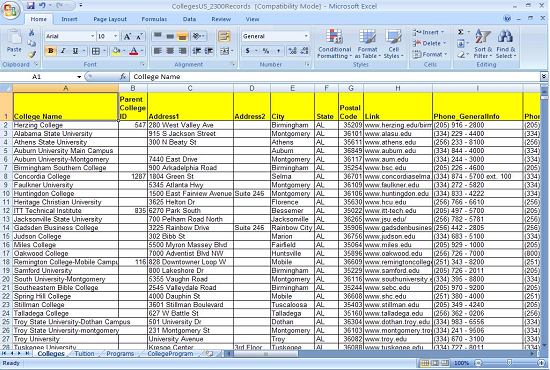Open the Data ribbon tab
The image size is (550, 370).
(189, 19)
